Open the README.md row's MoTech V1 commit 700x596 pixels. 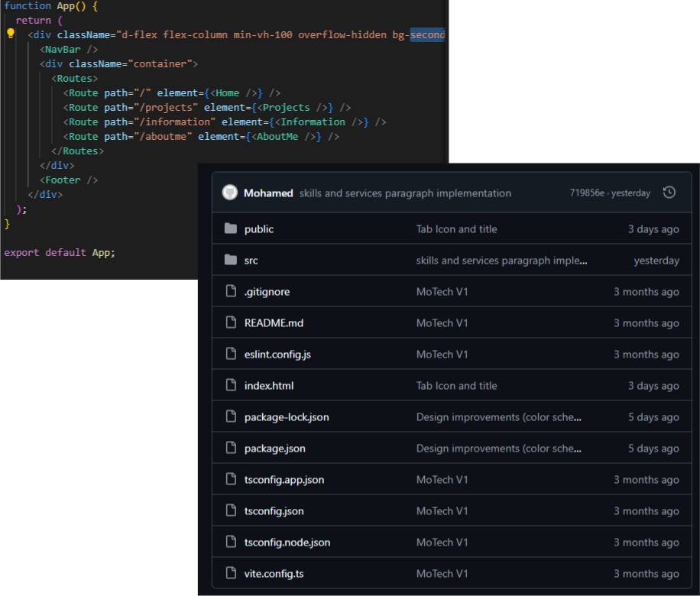(442, 322)
